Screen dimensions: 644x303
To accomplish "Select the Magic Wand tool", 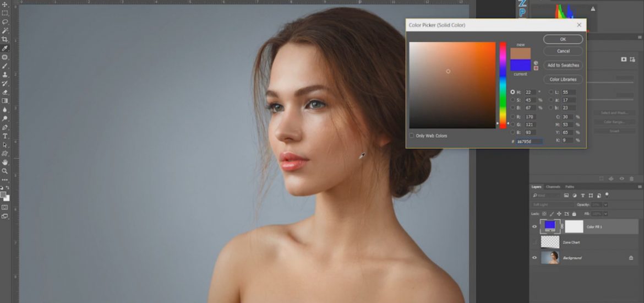I will point(5,31).
